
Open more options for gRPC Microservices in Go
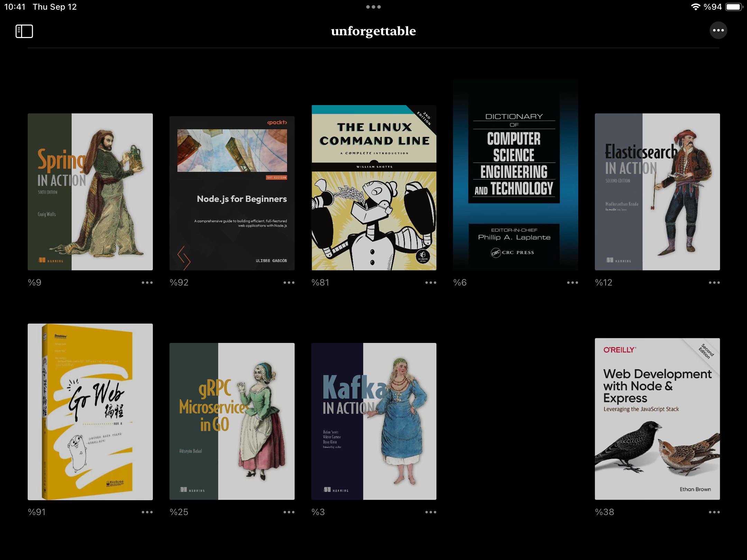click(x=289, y=512)
